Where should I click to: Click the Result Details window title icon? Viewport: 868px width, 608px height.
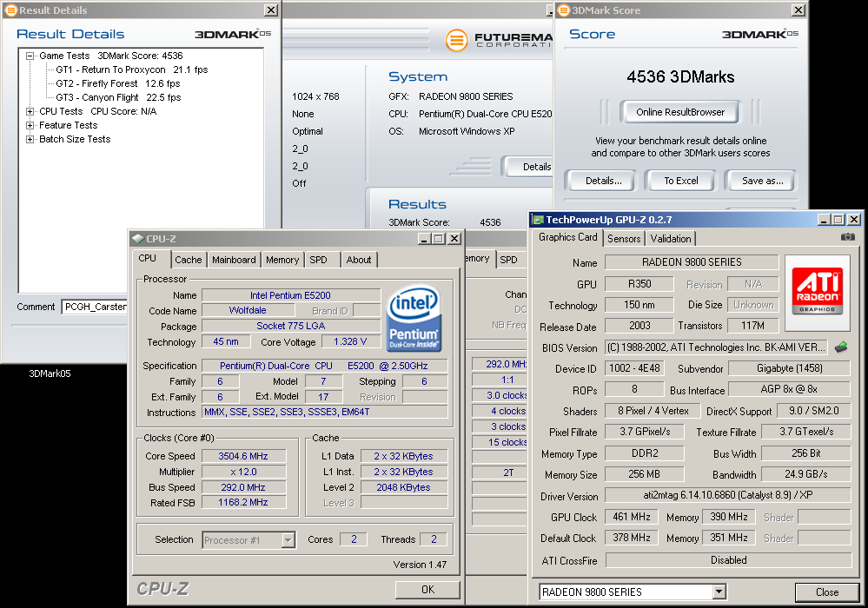[10, 10]
